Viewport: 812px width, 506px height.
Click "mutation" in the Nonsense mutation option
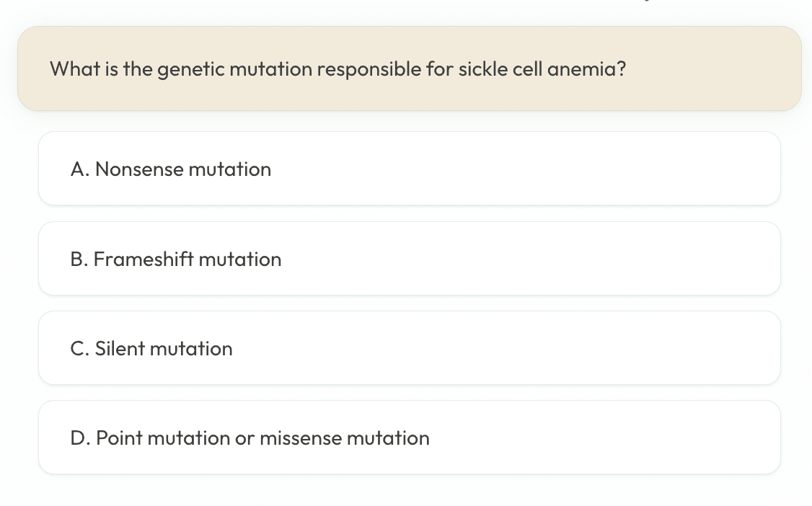click(229, 169)
